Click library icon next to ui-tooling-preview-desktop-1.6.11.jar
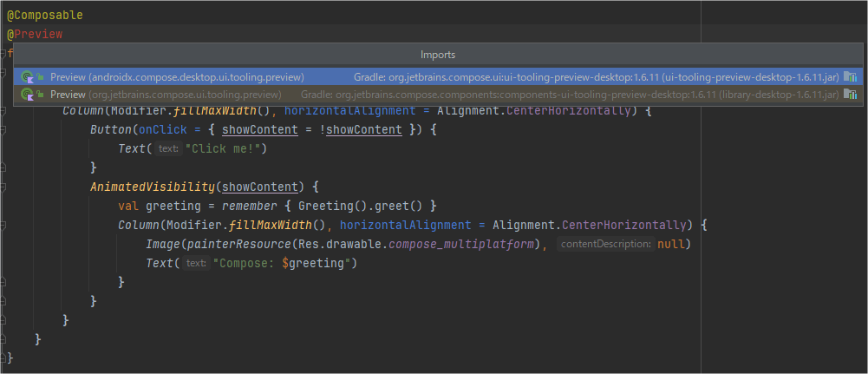This screenshot has width=868, height=374. tap(851, 77)
